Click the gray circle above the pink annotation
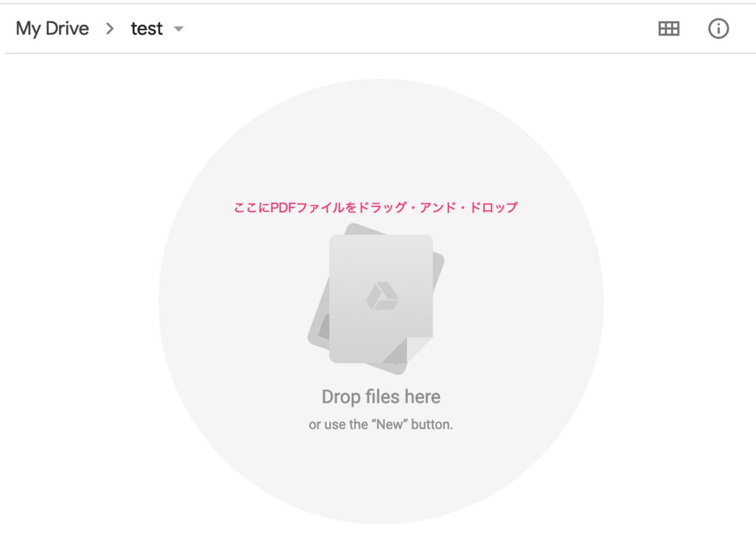The width and height of the screenshot is (756, 542). pos(381,134)
